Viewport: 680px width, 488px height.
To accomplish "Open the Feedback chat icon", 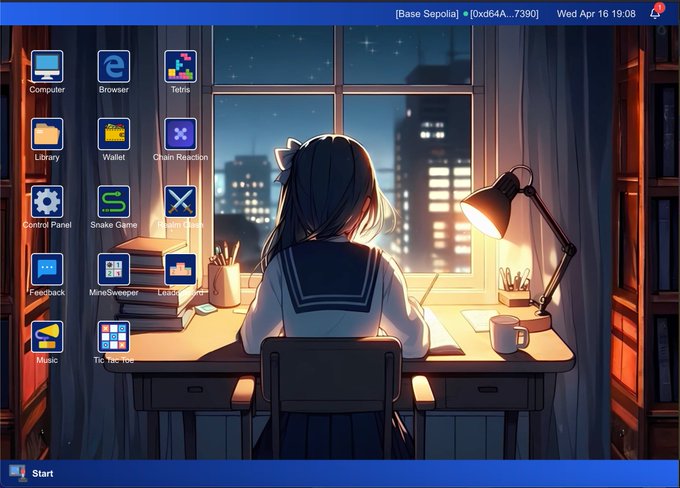I will [x=47, y=269].
